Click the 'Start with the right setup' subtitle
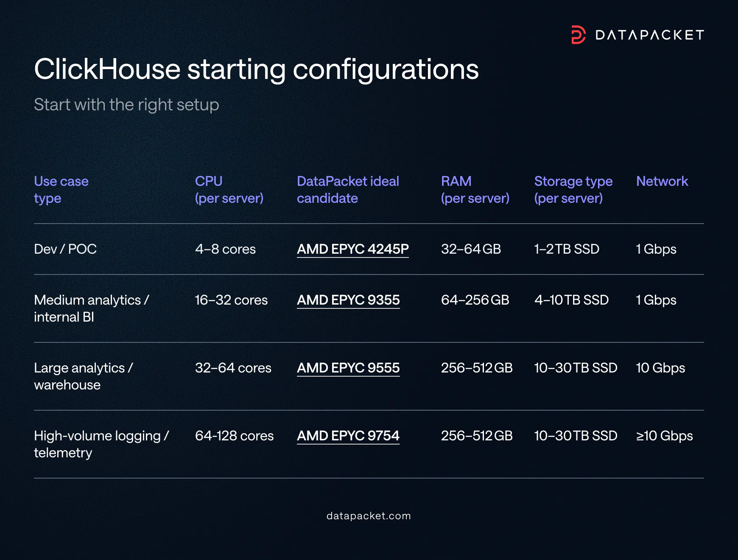Screen dimensions: 738x560 pos(126,105)
